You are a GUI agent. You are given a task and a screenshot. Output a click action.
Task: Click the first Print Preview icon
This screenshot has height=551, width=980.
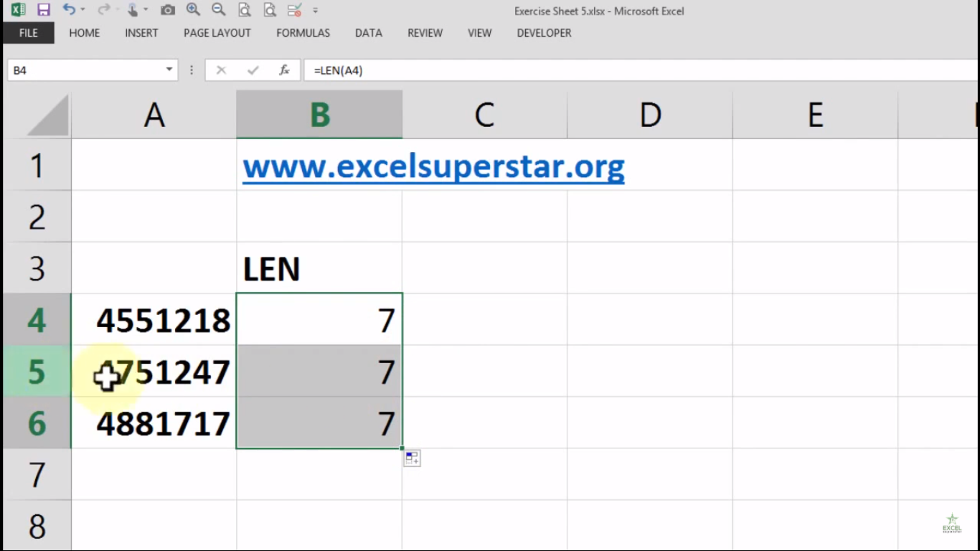pyautogui.click(x=245, y=10)
